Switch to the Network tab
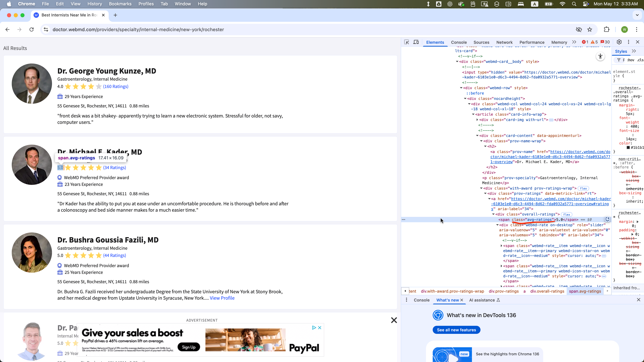 click(x=504, y=42)
